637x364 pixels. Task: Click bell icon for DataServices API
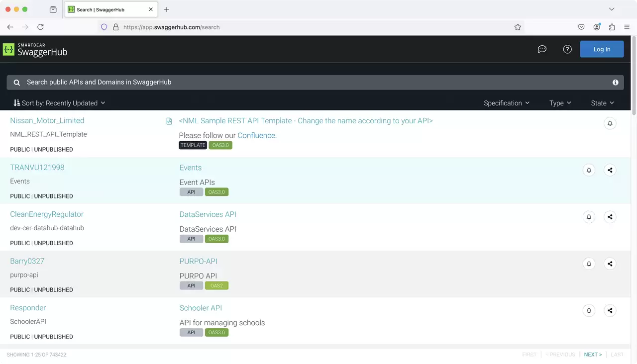coord(589,217)
